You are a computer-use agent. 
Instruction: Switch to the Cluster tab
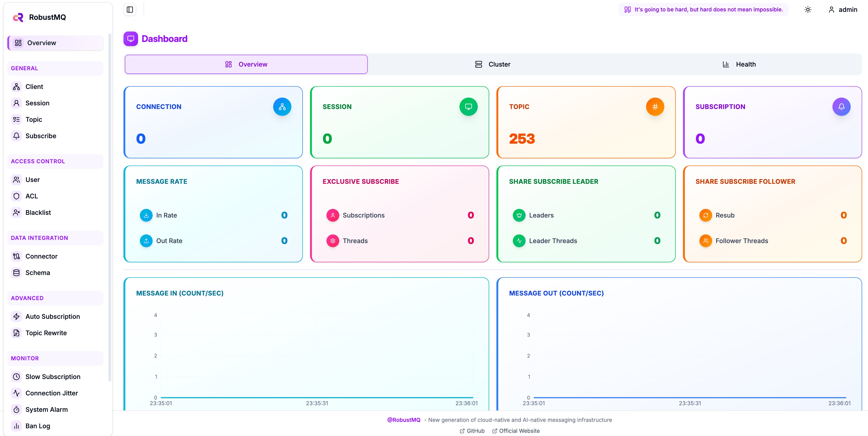(x=493, y=64)
